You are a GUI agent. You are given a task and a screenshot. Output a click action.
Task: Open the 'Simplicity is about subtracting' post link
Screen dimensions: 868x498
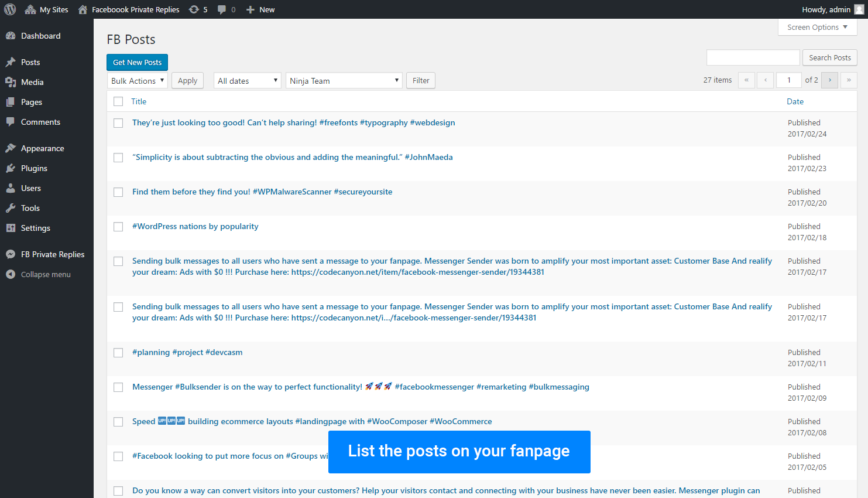pyautogui.click(x=293, y=157)
